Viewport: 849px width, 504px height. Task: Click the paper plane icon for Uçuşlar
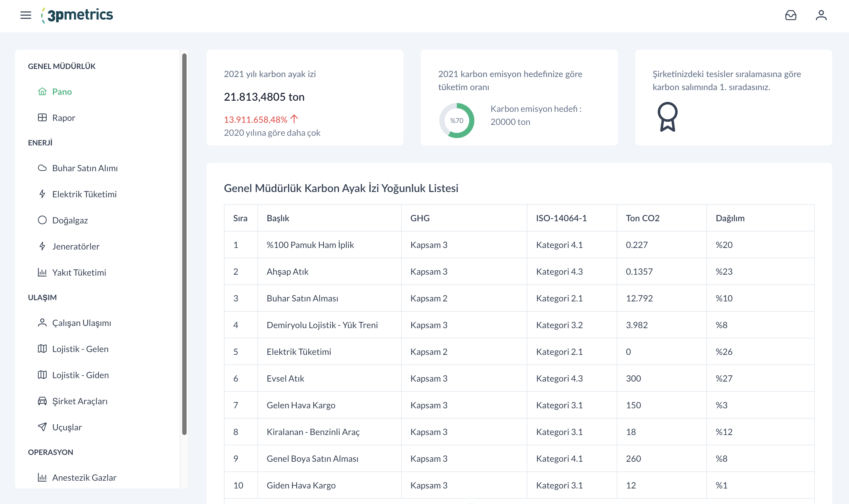42,427
